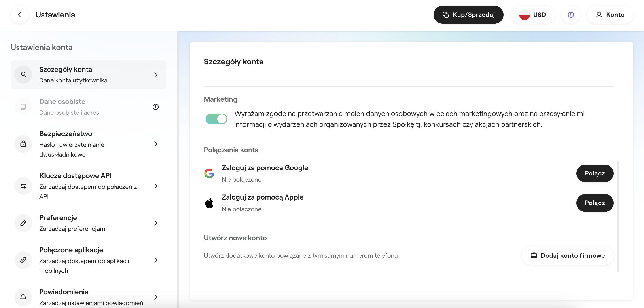Expand Preferencje using its chevron arrow
Viewport: 644px width, 308px height.
(x=156, y=223)
